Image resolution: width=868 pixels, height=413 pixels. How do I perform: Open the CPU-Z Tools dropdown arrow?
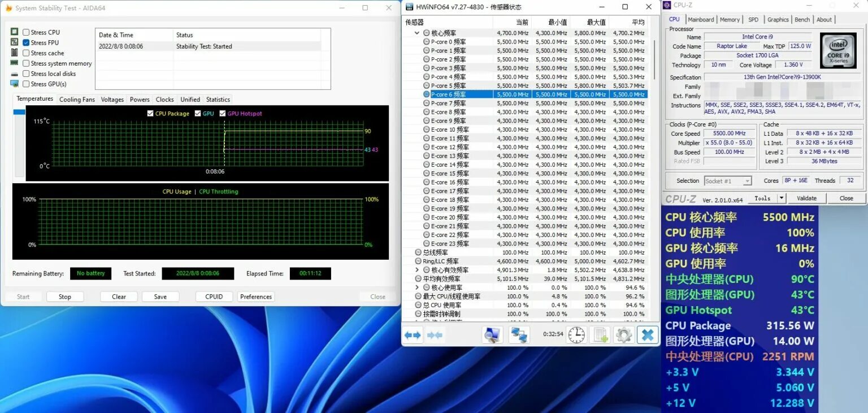(782, 198)
